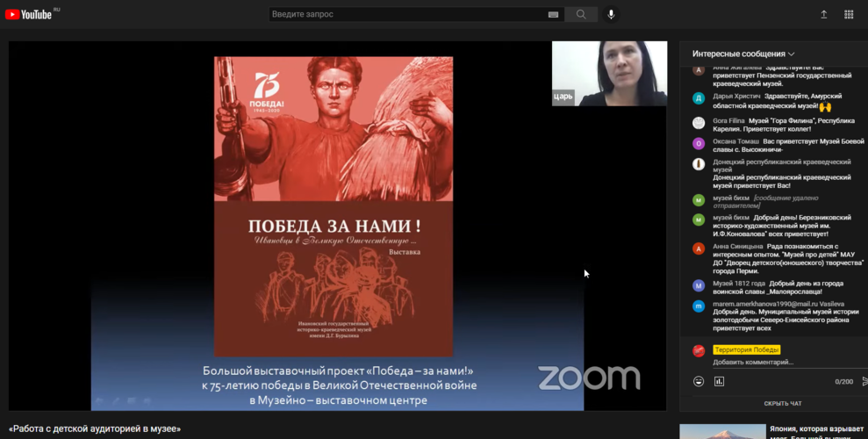Activate voice search microphone
868x439 pixels.
click(x=611, y=15)
